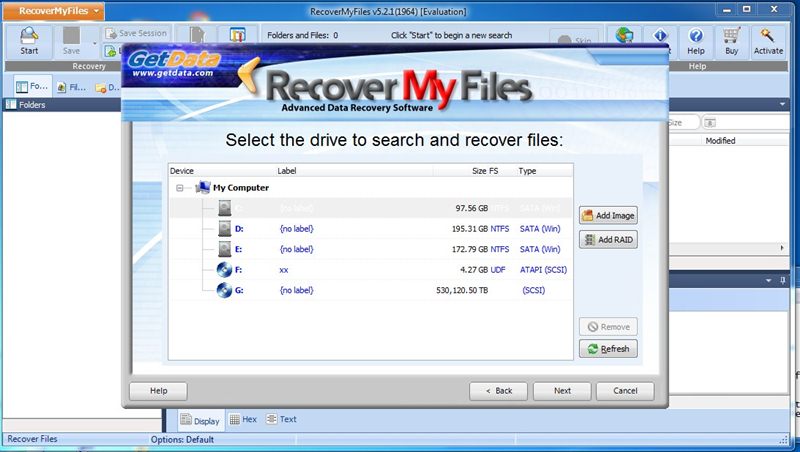Click the greyed Save toolbar button
The width and height of the screenshot is (800, 452).
(x=71, y=41)
